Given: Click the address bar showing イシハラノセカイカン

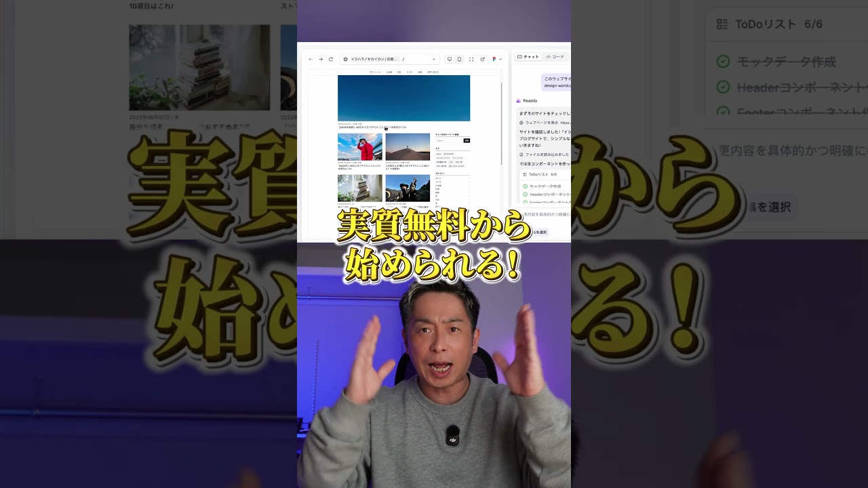Looking at the screenshot, I should [x=390, y=59].
